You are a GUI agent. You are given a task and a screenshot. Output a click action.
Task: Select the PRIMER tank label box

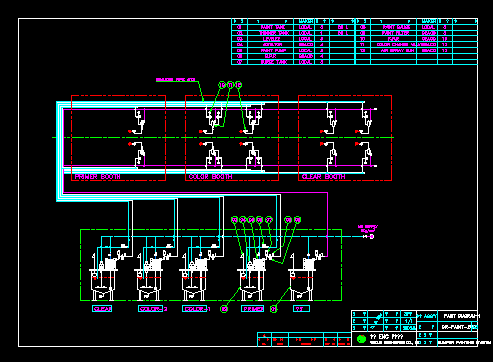coord(253,309)
